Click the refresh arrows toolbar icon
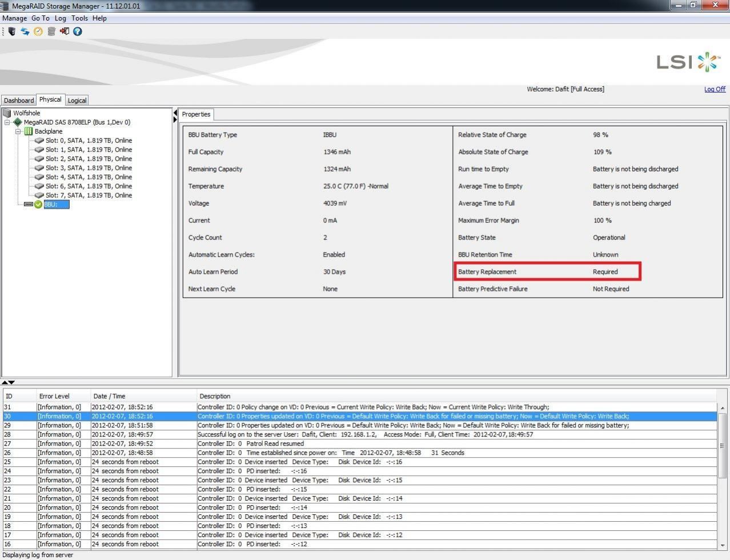730x560 pixels. [25, 31]
